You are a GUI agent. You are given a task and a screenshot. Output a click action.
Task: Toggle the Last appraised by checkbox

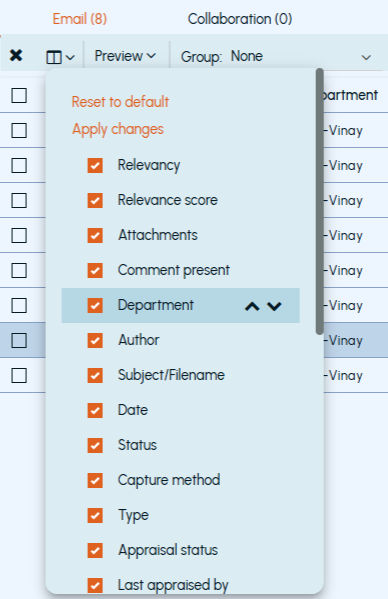(95, 585)
